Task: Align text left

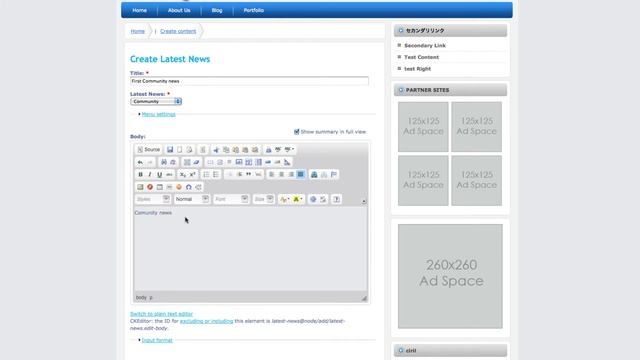Action: (272, 175)
